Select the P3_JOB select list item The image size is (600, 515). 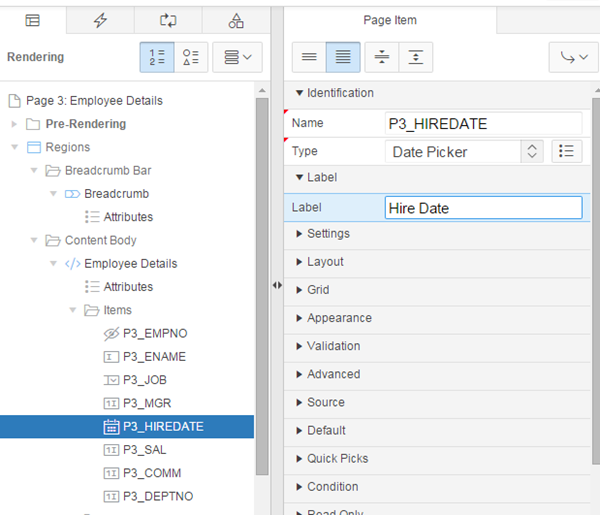click(145, 380)
